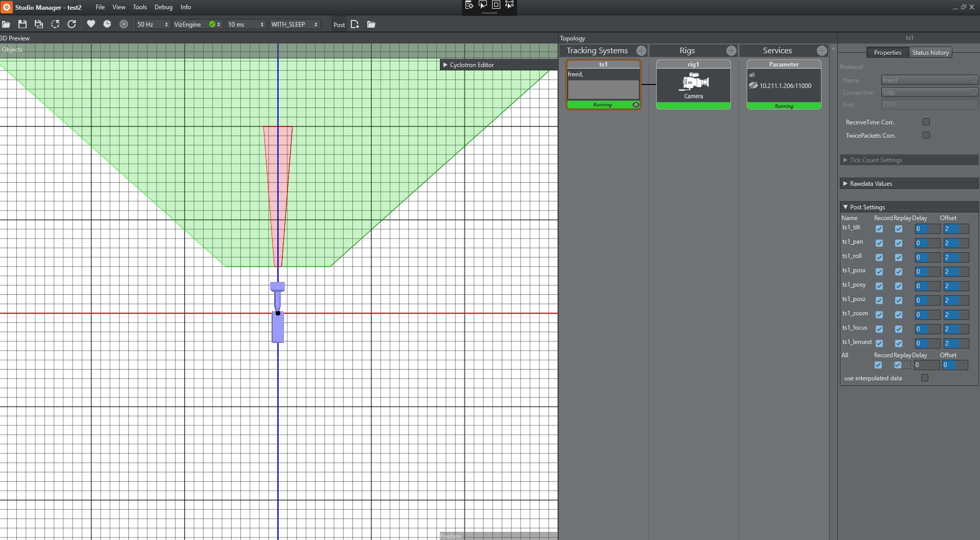Enable the ReceiveTime Corr. checkbox
980x540 pixels.
coord(926,122)
